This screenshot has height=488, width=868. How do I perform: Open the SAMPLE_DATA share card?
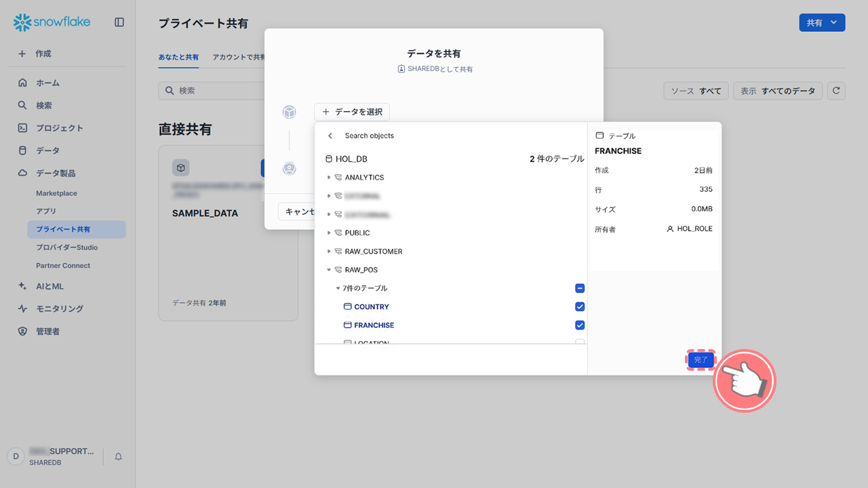[x=228, y=233]
